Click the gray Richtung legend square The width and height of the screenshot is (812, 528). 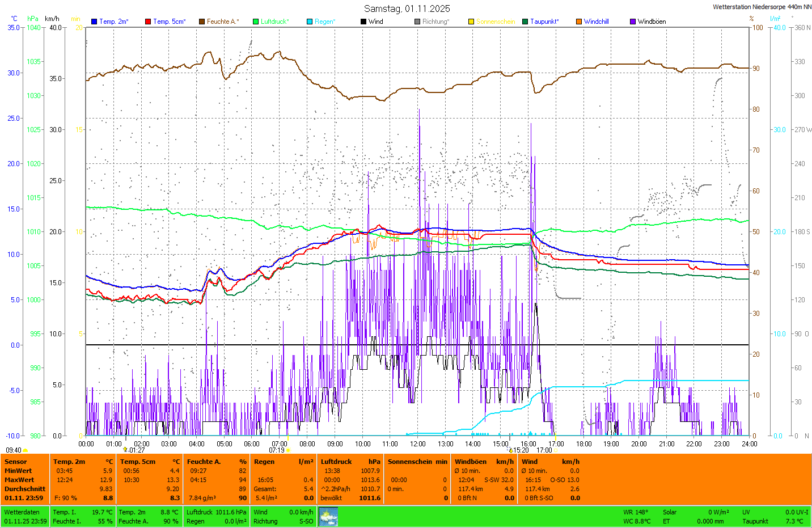417,22
